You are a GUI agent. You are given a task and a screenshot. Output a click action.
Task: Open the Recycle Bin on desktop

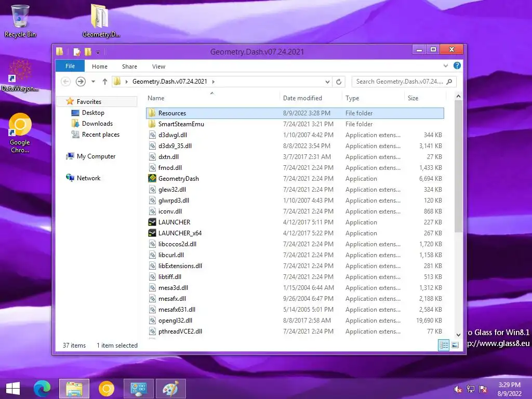pos(20,21)
